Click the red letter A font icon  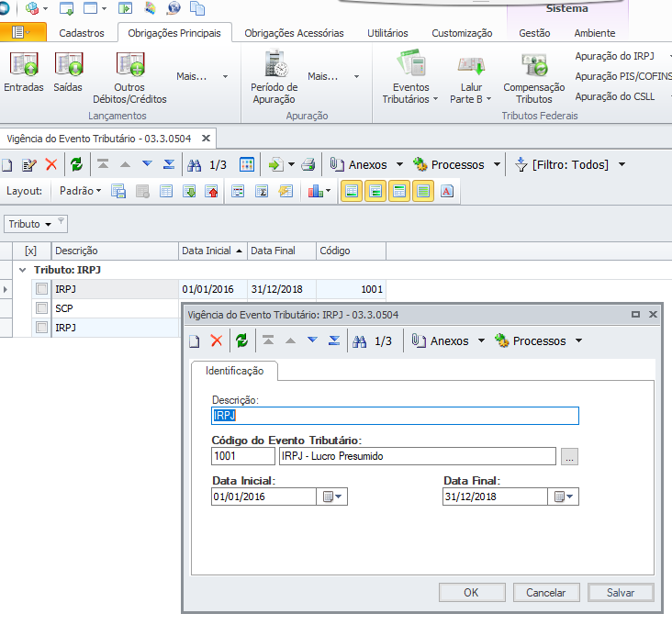446,191
